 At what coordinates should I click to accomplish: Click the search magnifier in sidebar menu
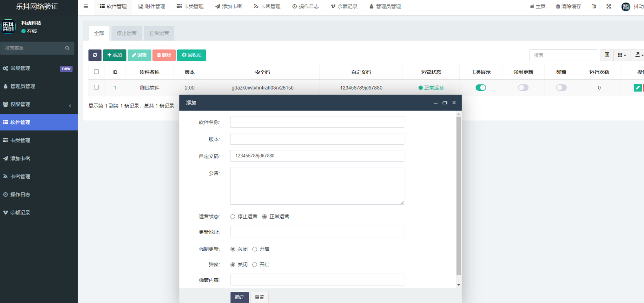click(67, 48)
